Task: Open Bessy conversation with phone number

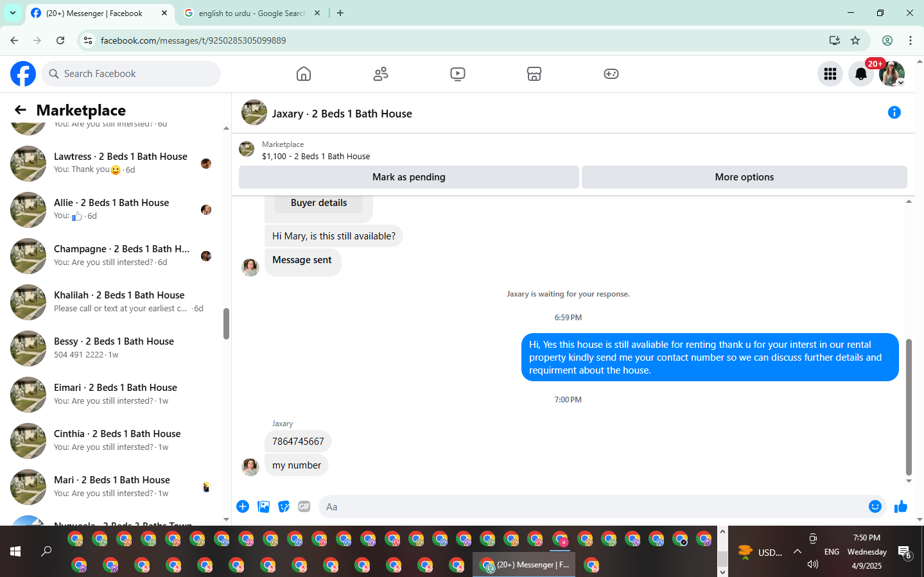Action: 114,348
